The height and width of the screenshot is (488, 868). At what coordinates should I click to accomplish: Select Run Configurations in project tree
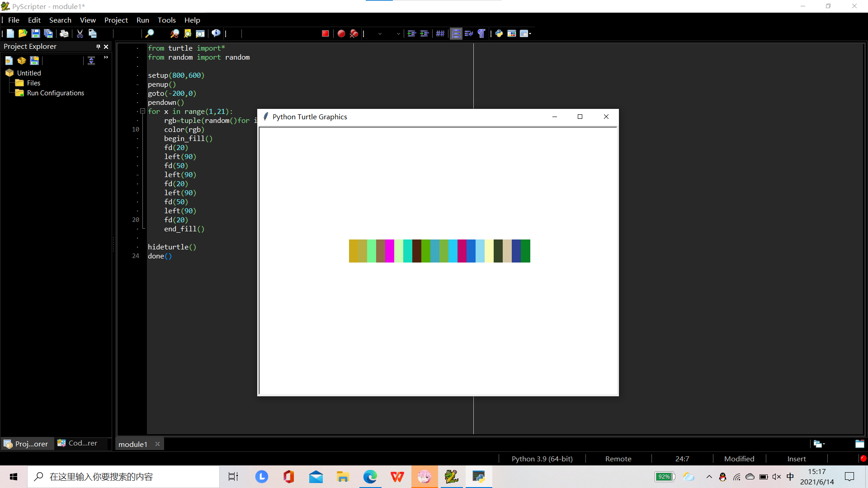55,93
